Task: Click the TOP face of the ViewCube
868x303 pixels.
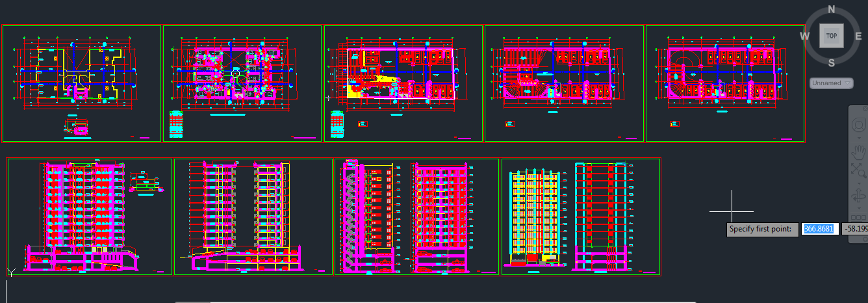Action: (831, 36)
